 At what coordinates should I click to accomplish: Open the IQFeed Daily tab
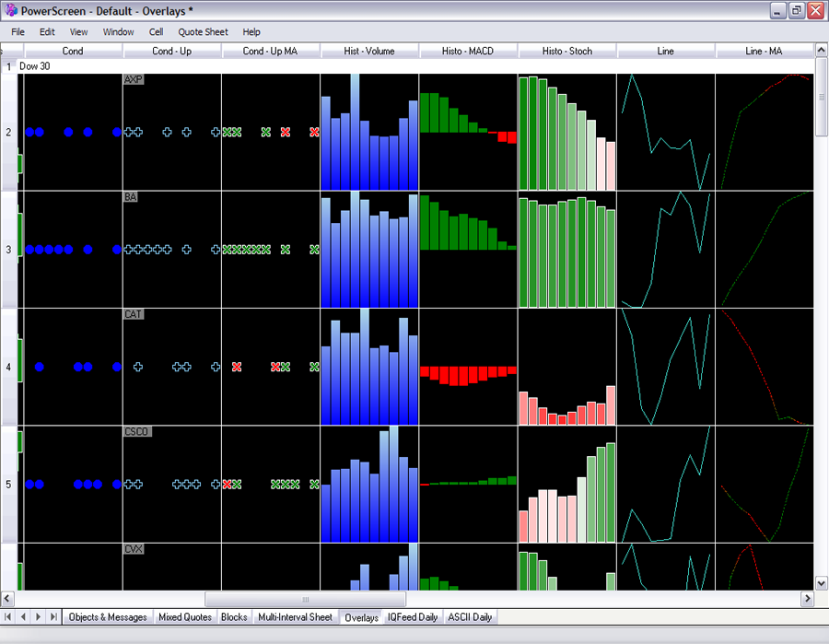pos(413,617)
